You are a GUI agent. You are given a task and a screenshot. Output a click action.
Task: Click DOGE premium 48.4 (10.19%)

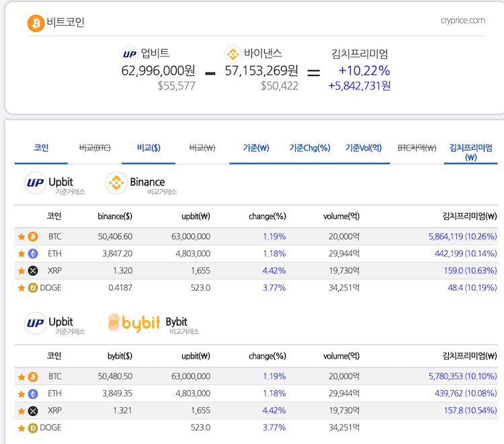coord(472,287)
